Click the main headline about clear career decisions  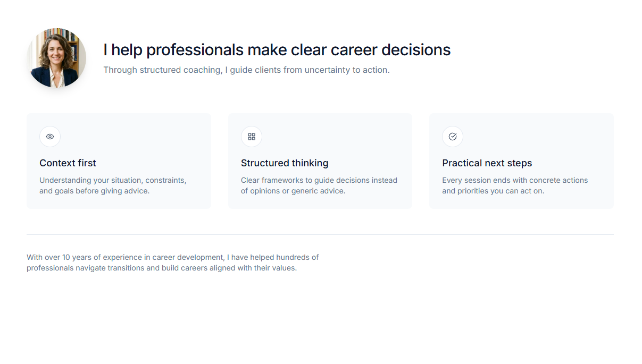pyautogui.click(x=277, y=50)
